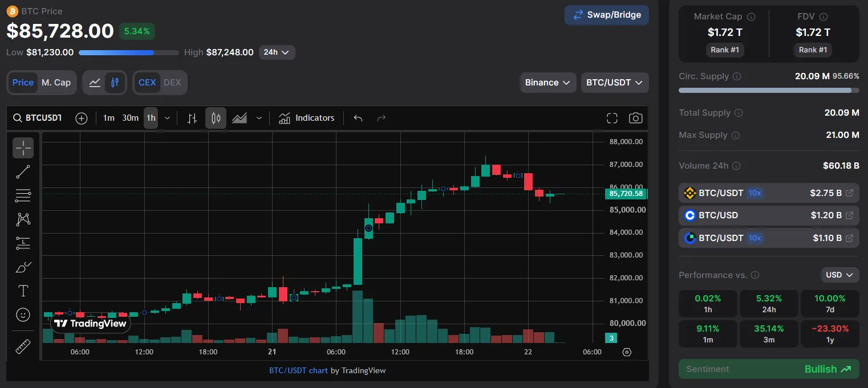868x388 pixels.
Task: Switch to Price view
Action: (x=23, y=83)
